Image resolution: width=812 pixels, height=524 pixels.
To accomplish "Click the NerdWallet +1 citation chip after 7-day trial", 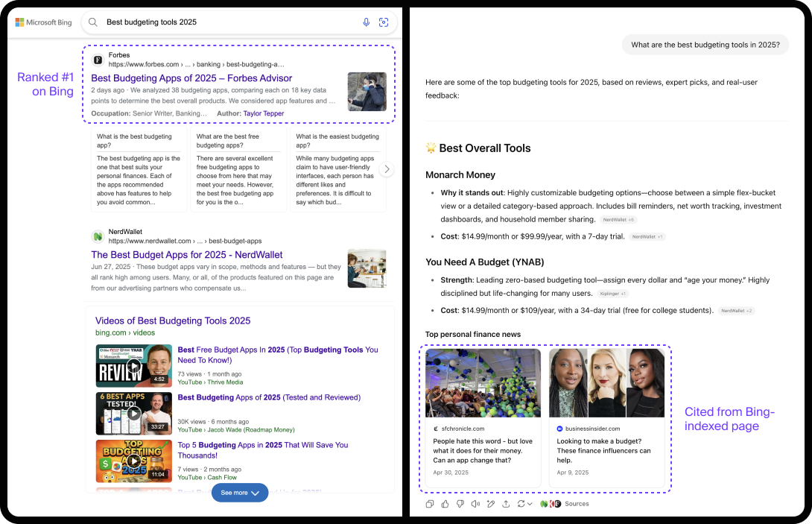I will click(647, 237).
